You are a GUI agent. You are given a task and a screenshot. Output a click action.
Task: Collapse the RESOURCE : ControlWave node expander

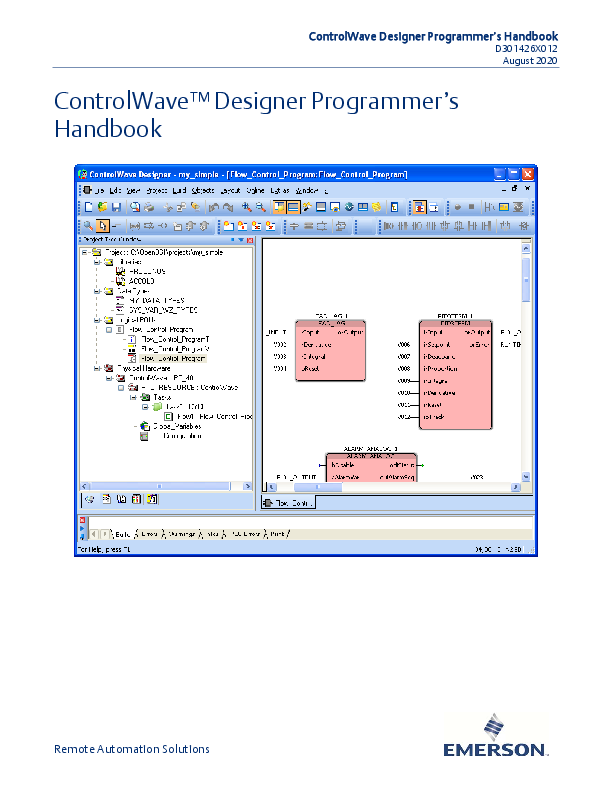[x=121, y=387]
